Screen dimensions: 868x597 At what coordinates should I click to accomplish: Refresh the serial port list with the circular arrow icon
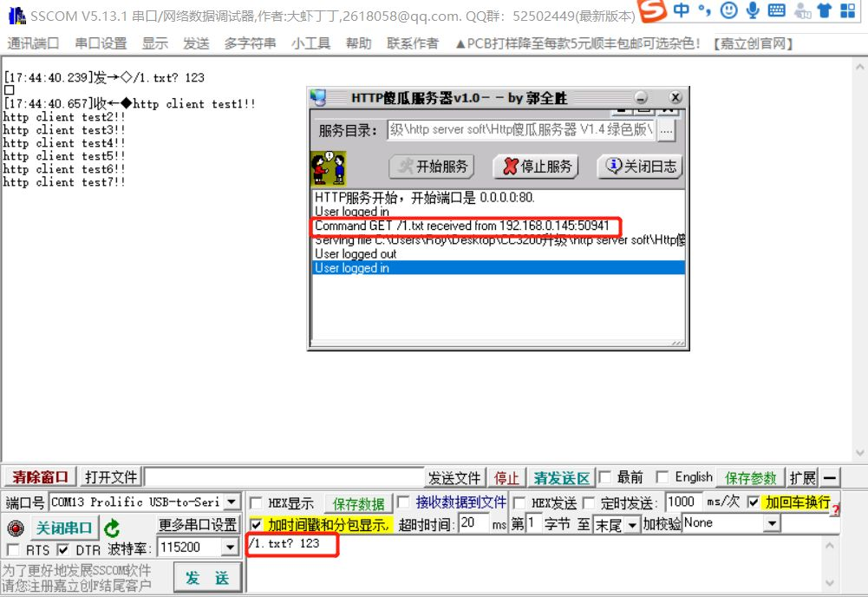coord(113,528)
